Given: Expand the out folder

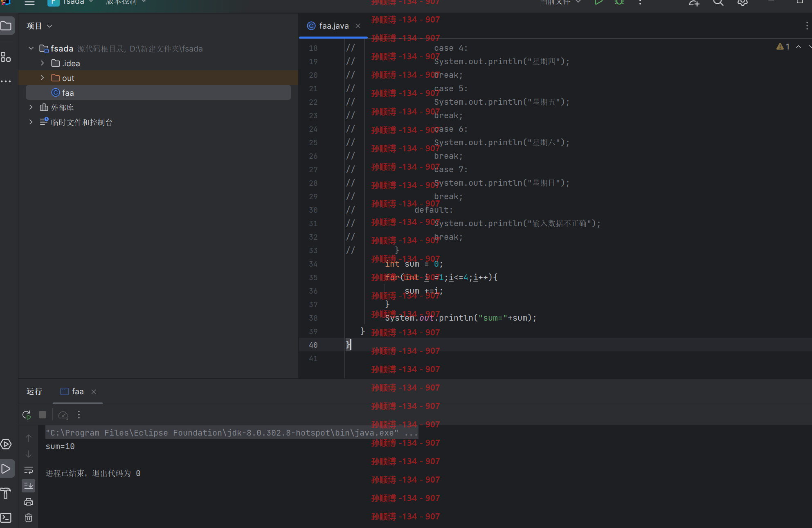Looking at the screenshot, I should pyautogui.click(x=42, y=78).
